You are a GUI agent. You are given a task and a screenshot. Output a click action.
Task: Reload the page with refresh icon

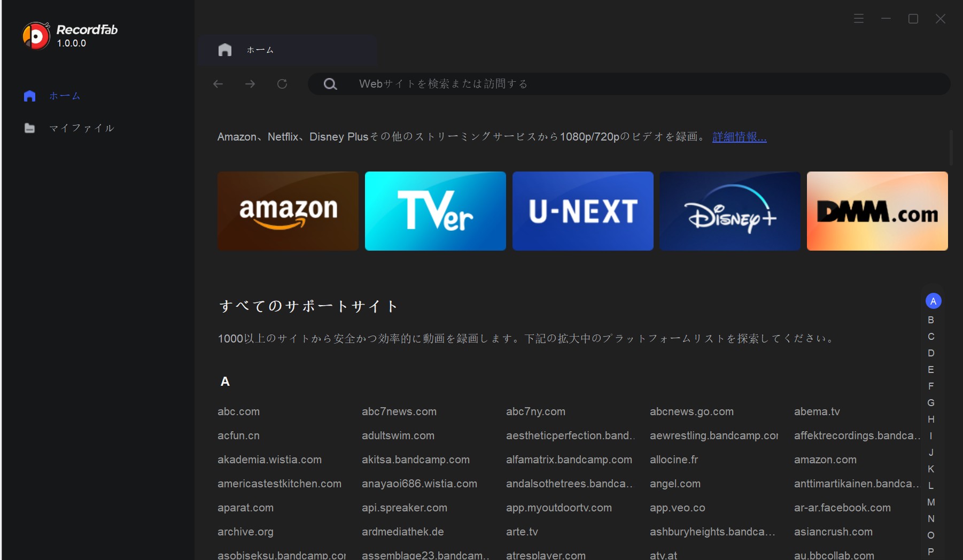coord(282,84)
